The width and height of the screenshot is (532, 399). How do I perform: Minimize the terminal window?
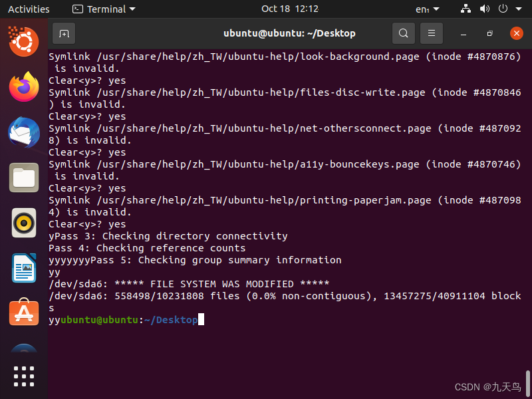[x=464, y=34]
